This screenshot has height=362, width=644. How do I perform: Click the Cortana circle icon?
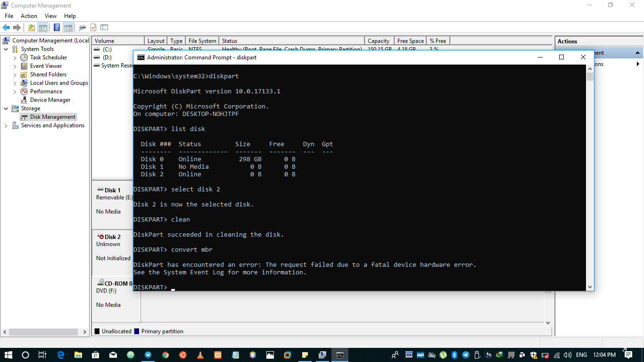click(26, 355)
